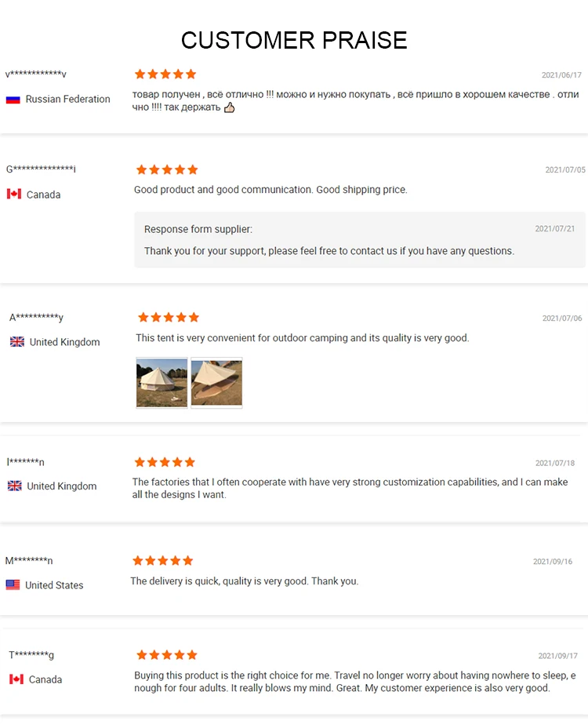Viewport: 588px width, 728px height.
Task: Click reviewer name M********n
Action: point(29,561)
